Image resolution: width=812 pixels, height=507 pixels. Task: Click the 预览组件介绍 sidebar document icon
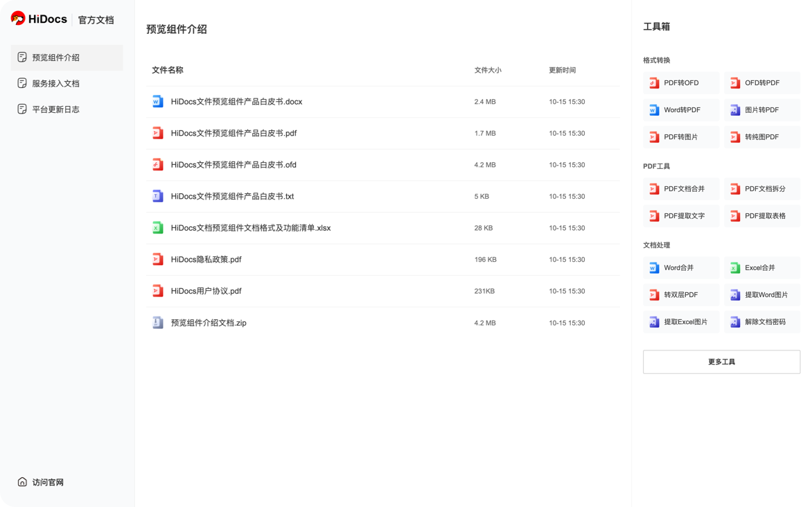pyautogui.click(x=21, y=57)
